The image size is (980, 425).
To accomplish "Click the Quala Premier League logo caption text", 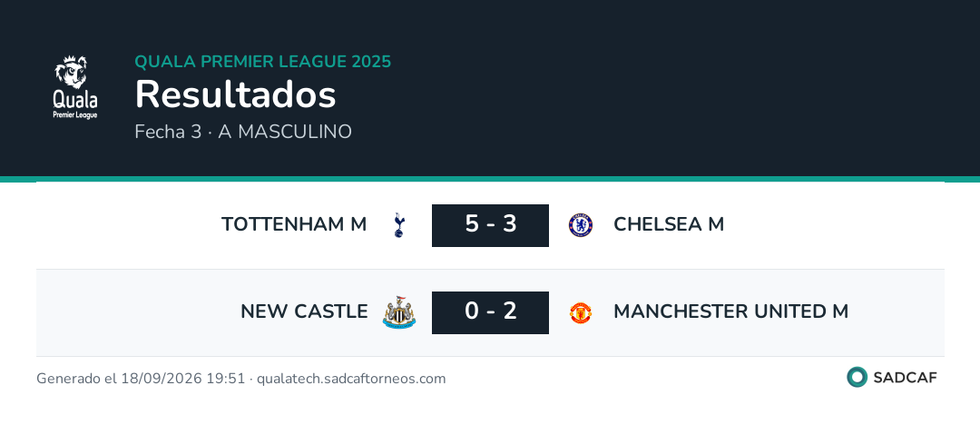I will coord(75,104).
